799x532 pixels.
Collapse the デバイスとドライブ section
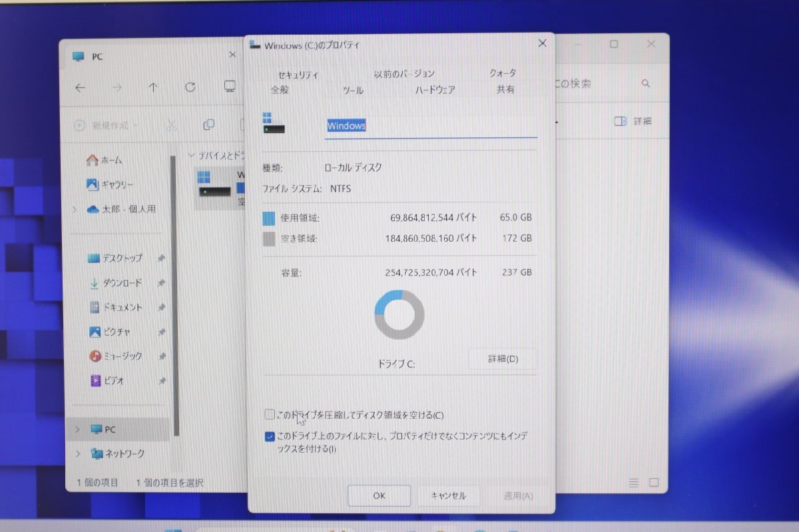[x=192, y=154]
